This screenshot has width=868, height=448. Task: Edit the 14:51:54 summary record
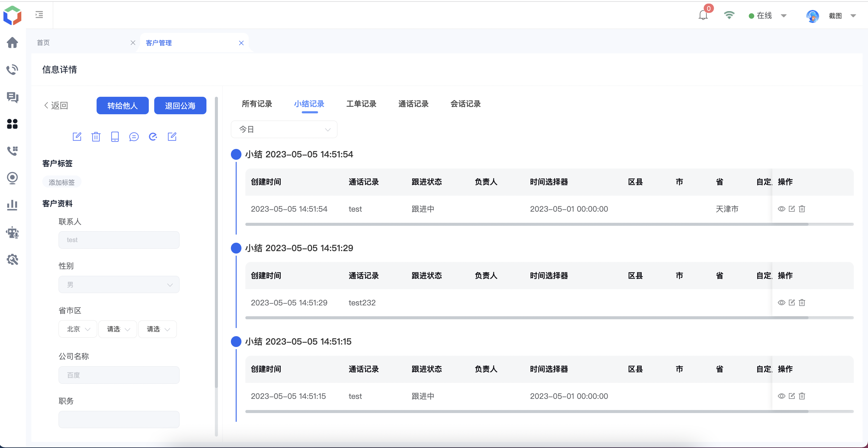pos(792,209)
